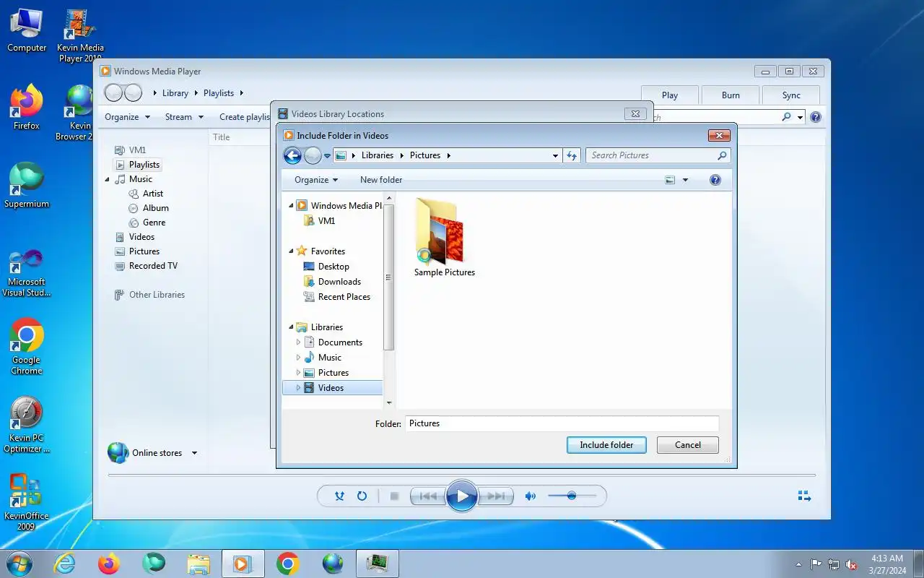
Task: Collapse the Favorites tree node
Action: coord(292,251)
